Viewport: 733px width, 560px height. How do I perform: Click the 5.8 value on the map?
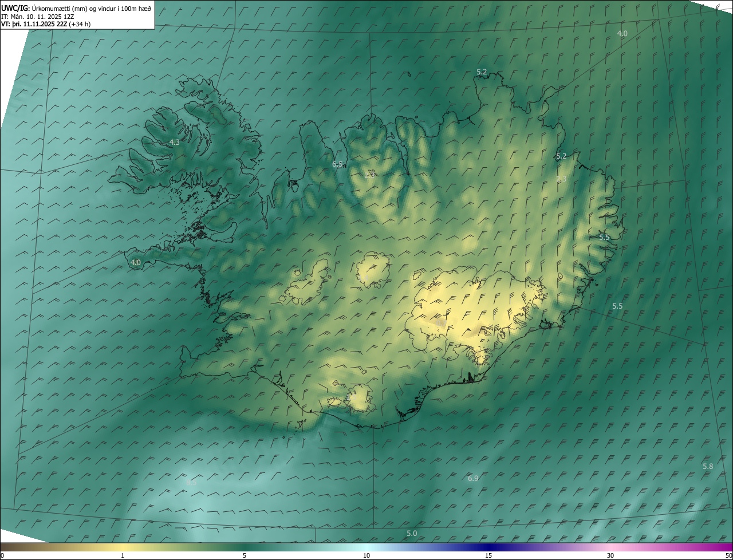[708, 467]
